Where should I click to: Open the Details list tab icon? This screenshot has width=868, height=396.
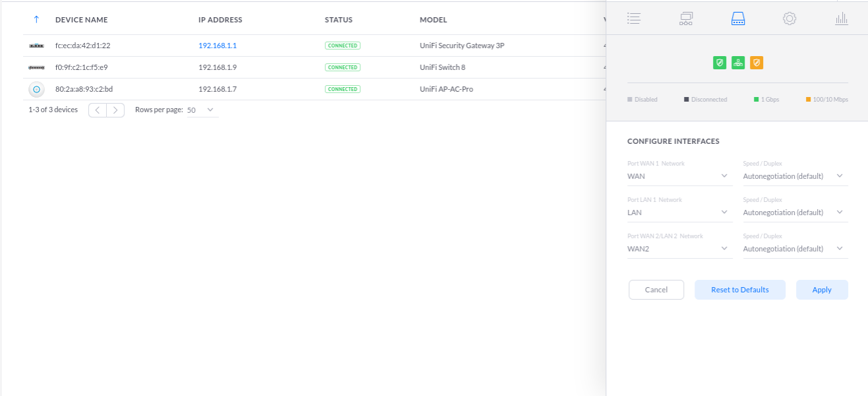click(x=634, y=18)
